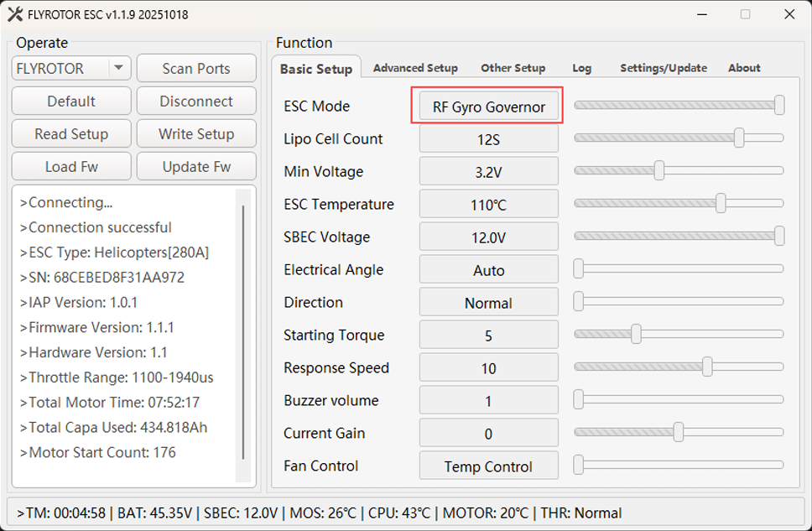Restore defaults with the Default button

click(71, 102)
